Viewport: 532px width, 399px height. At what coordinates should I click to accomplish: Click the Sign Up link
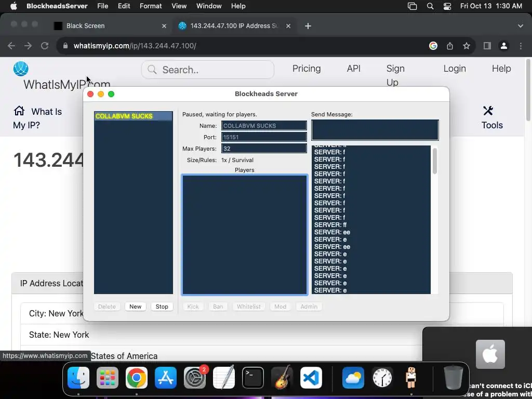point(395,75)
